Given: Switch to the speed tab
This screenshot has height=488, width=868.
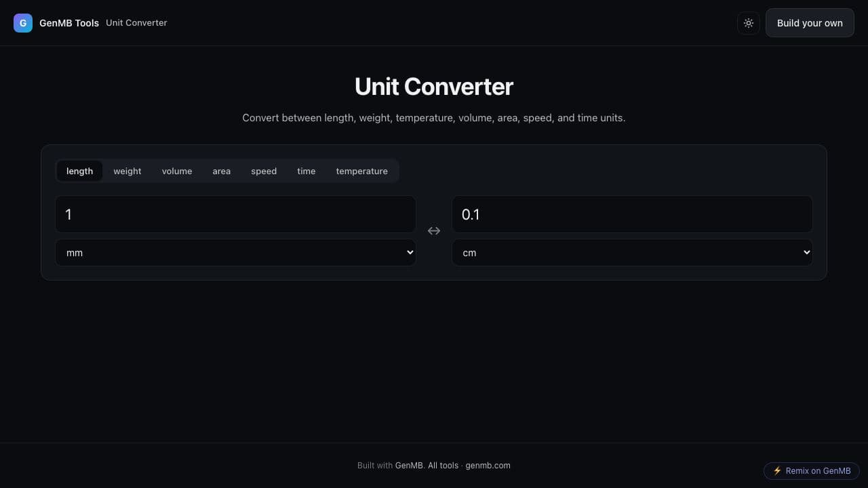Looking at the screenshot, I should [264, 171].
